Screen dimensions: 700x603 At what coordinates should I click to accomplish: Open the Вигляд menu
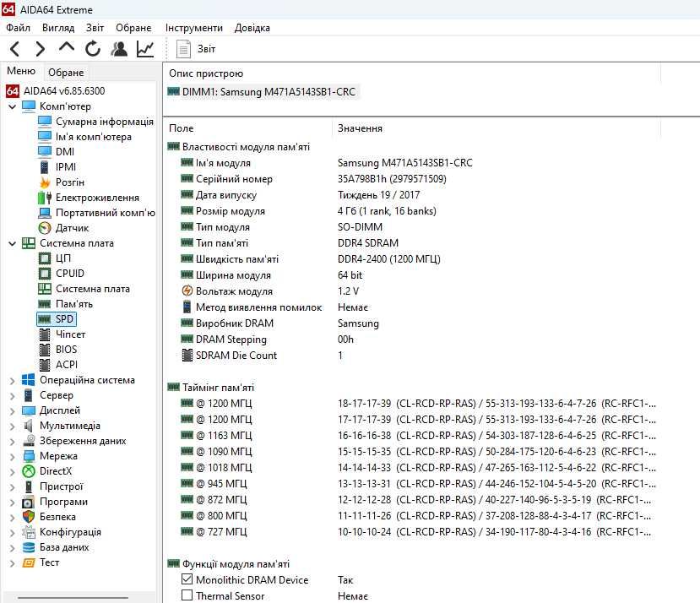(58, 28)
